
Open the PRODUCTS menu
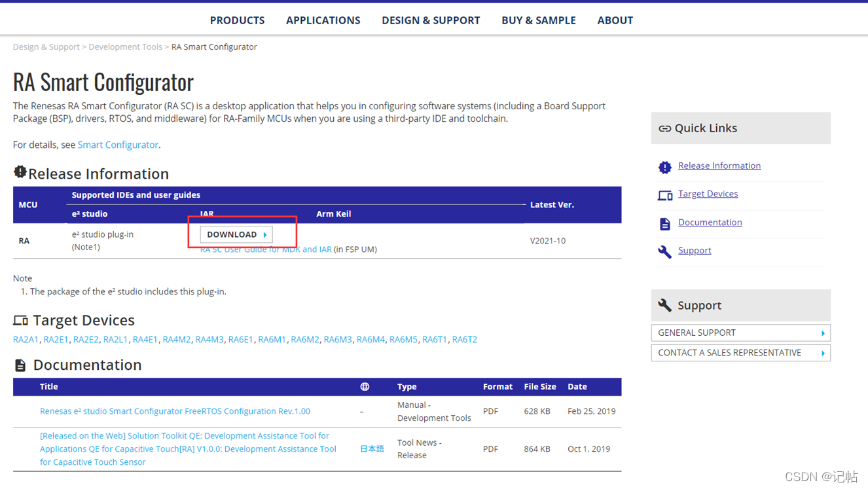tap(237, 20)
